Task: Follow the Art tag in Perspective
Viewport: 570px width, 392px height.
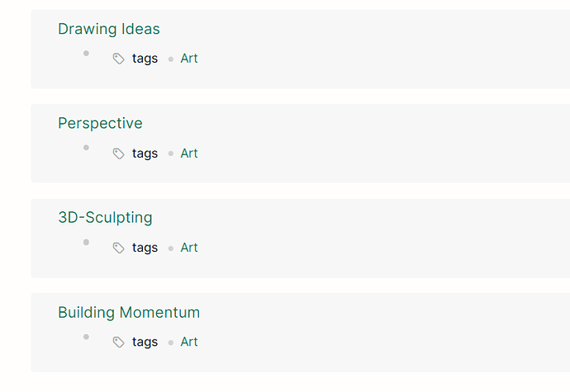Action: (x=189, y=153)
